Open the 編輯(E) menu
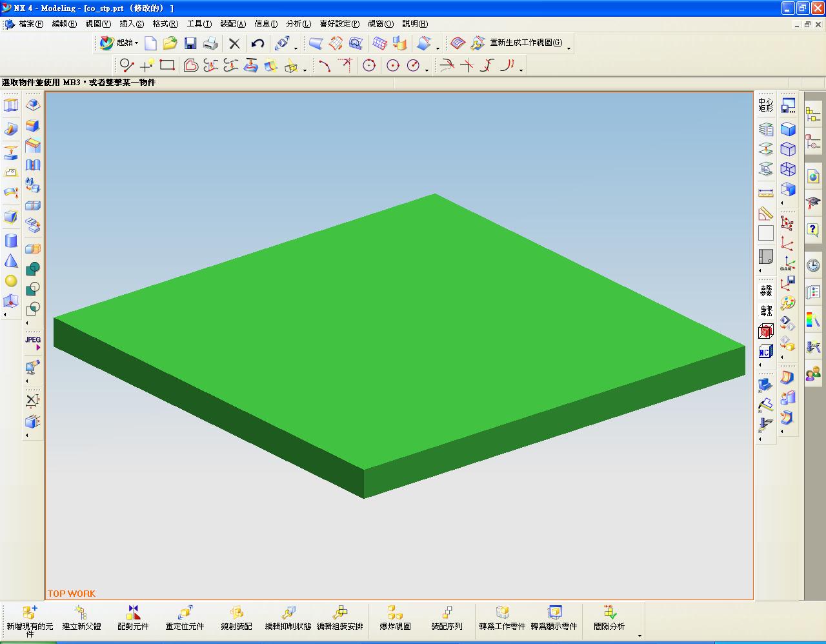826x644 pixels. [64, 24]
